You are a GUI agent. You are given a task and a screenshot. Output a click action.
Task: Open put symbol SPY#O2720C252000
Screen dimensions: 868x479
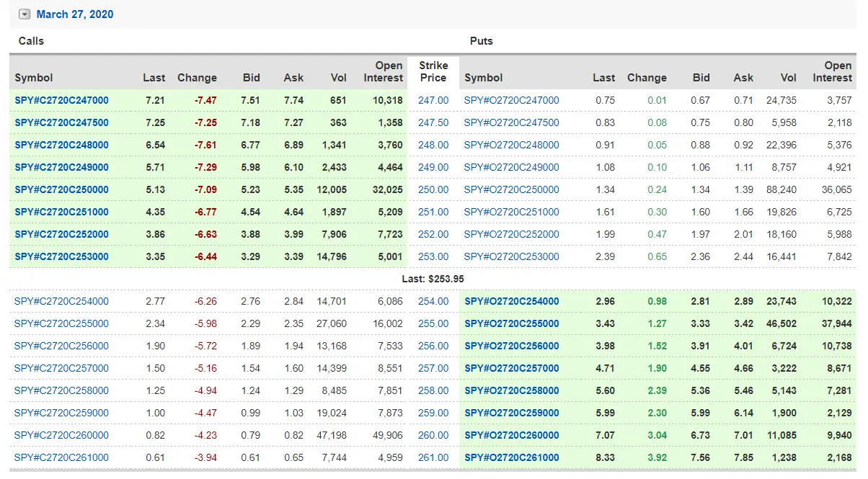pyautogui.click(x=512, y=234)
